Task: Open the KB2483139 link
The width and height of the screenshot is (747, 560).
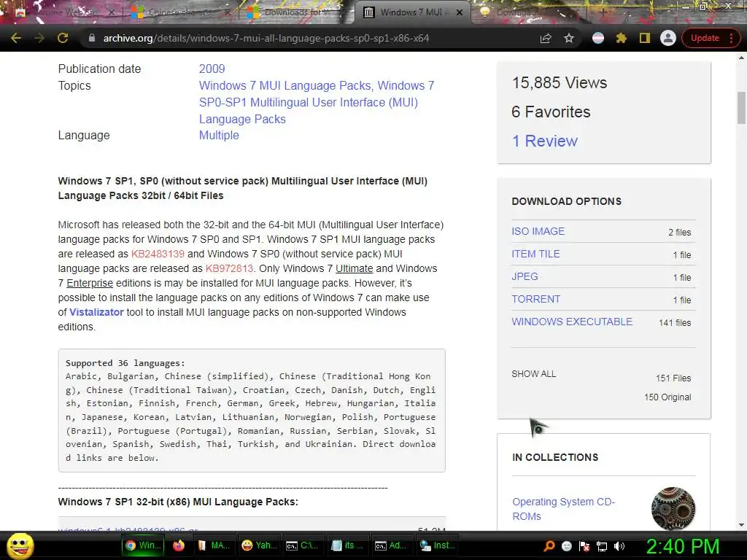Action: tap(158, 254)
